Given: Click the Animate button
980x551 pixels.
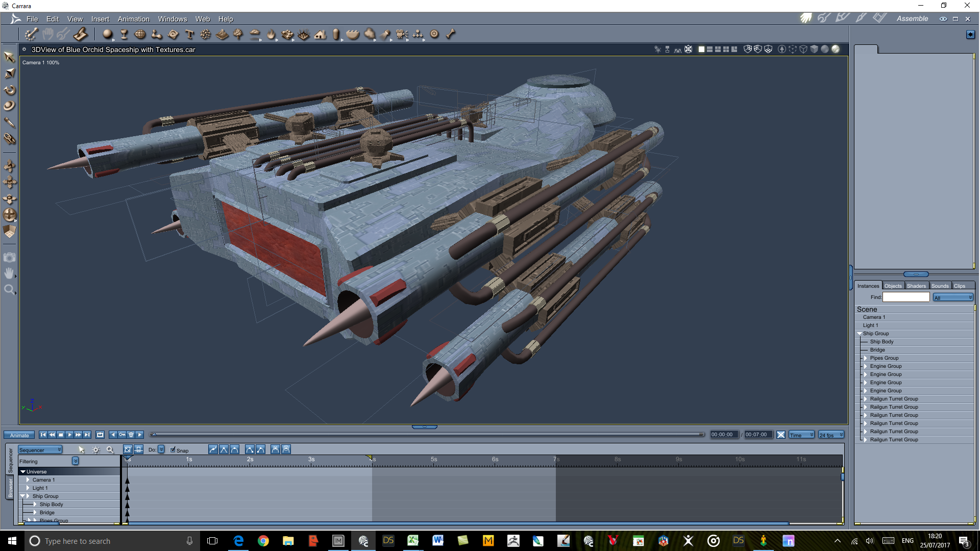Looking at the screenshot, I should click(19, 435).
